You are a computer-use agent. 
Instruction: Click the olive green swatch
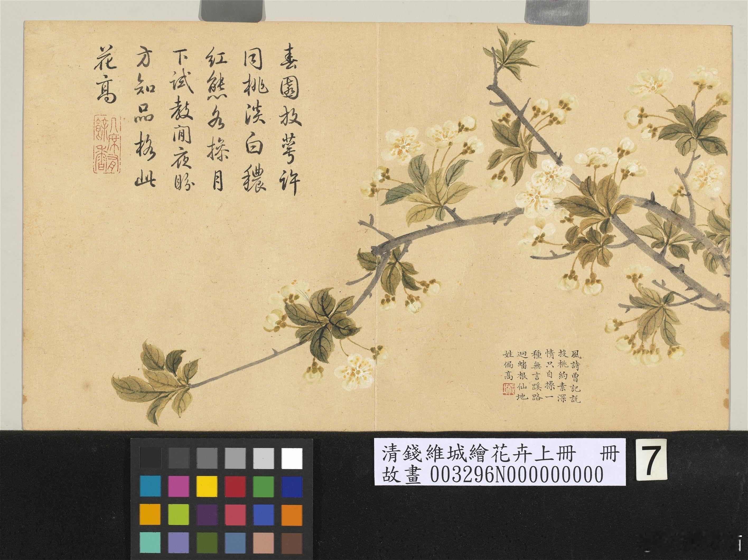pos(207,543)
